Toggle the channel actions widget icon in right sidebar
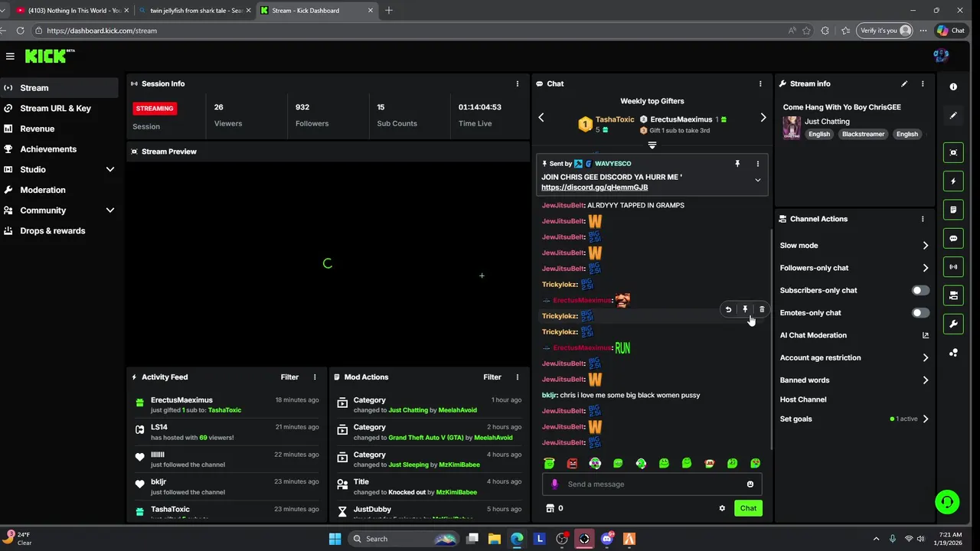 tap(953, 295)
